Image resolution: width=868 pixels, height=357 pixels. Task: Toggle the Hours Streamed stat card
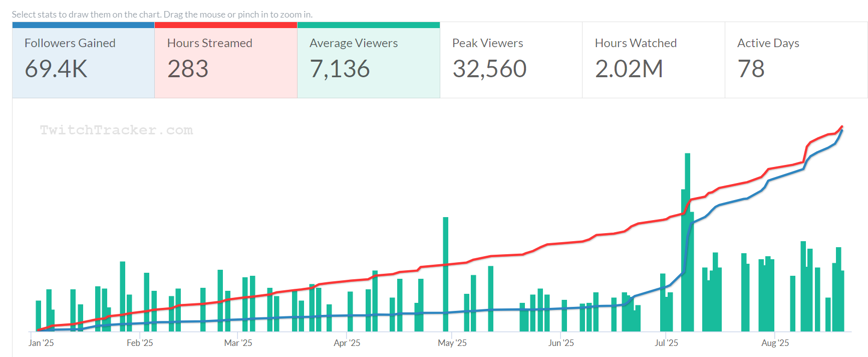click(226, 60)
